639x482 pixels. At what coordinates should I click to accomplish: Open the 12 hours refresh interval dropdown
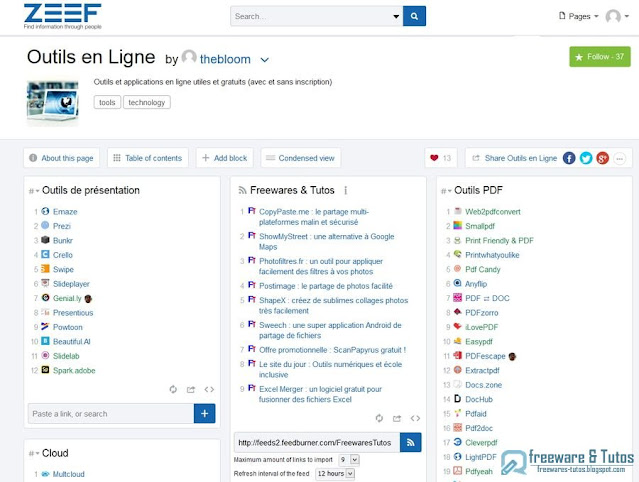[335, 473]
